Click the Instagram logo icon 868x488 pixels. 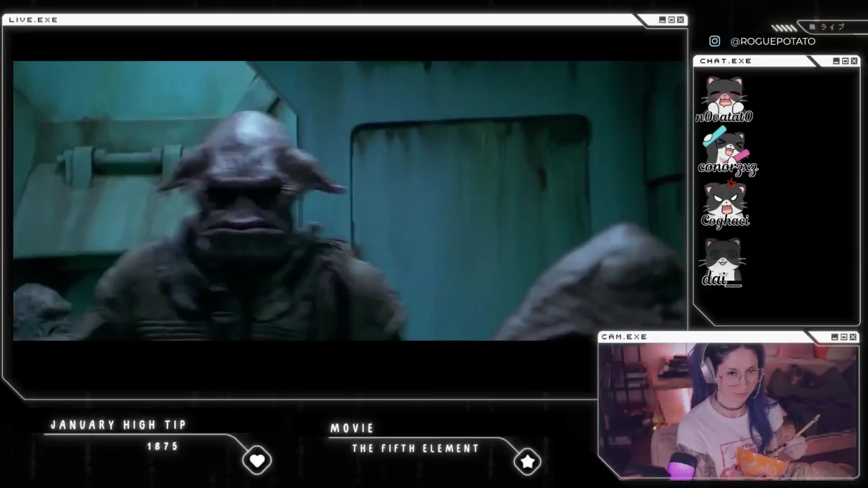[714, 41]
